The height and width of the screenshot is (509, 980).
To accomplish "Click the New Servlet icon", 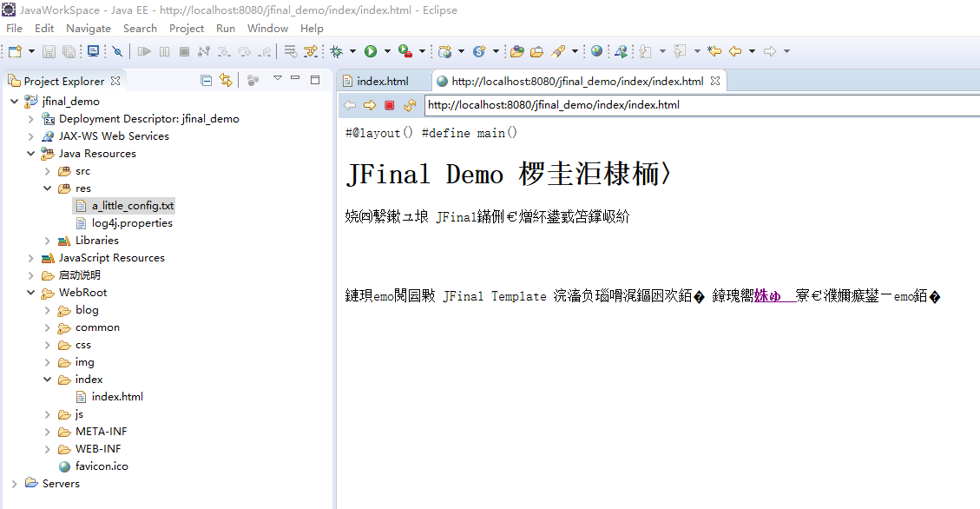I will (479, 51).
